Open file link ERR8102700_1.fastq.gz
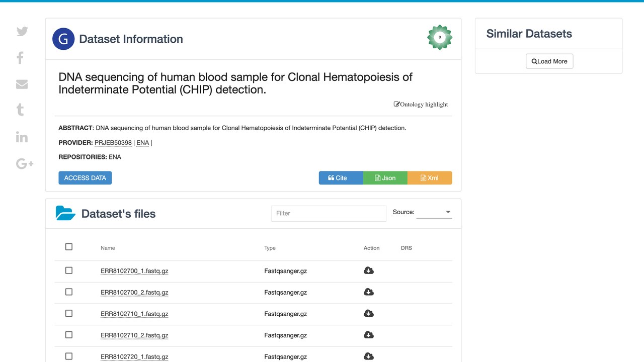 tap(134, 271)
